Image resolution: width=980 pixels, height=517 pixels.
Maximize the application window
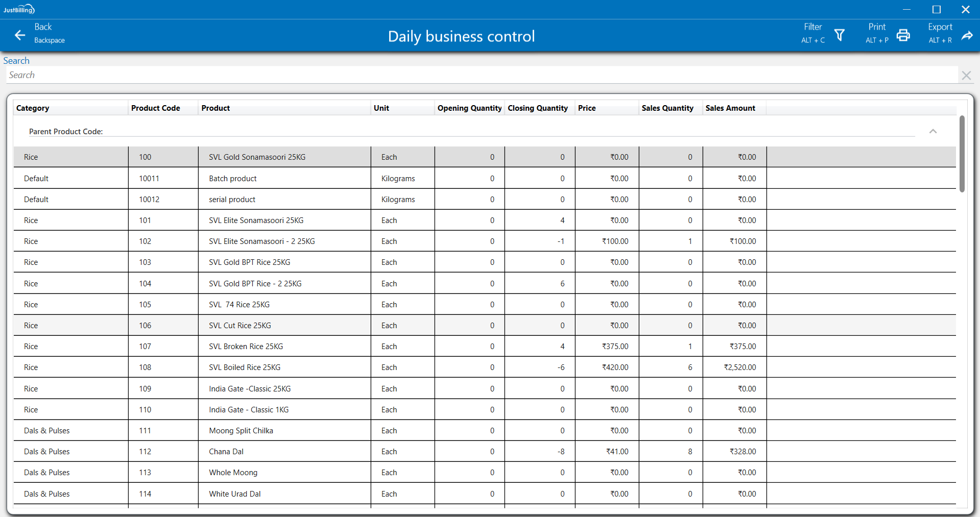pos(936,9)
